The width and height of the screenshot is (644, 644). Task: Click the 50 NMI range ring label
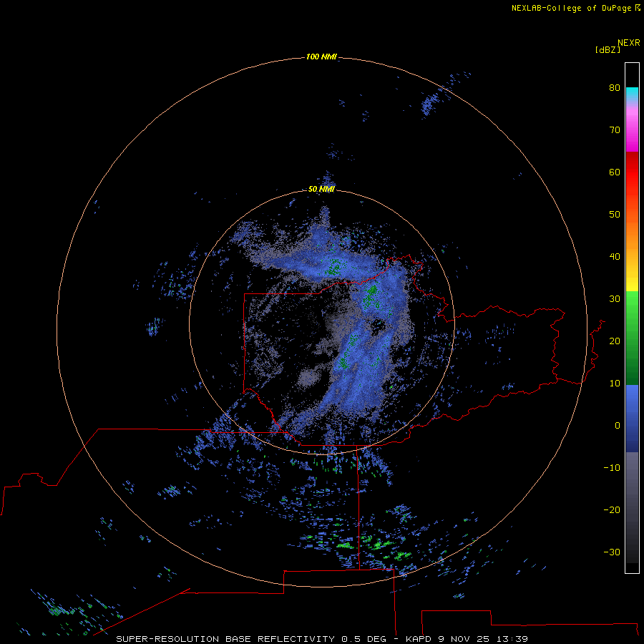pyautogui.click(x=321, y=189)
